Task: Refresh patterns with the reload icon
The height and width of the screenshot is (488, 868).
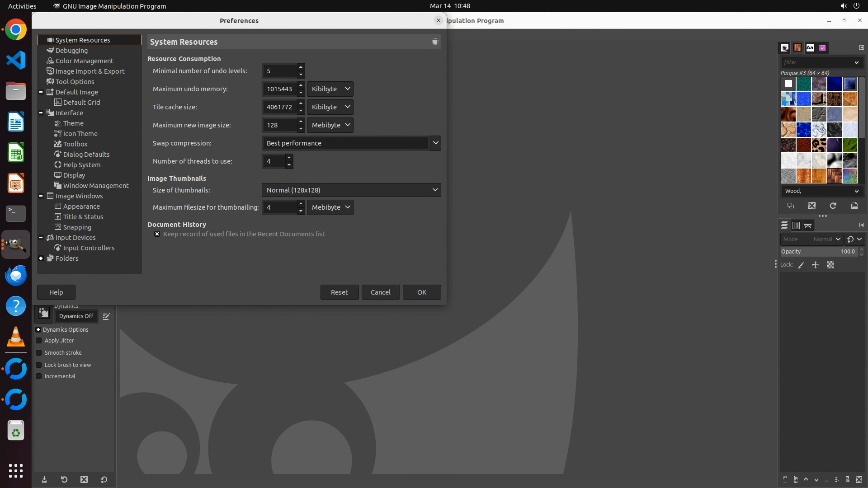Action: coord(833,206)
